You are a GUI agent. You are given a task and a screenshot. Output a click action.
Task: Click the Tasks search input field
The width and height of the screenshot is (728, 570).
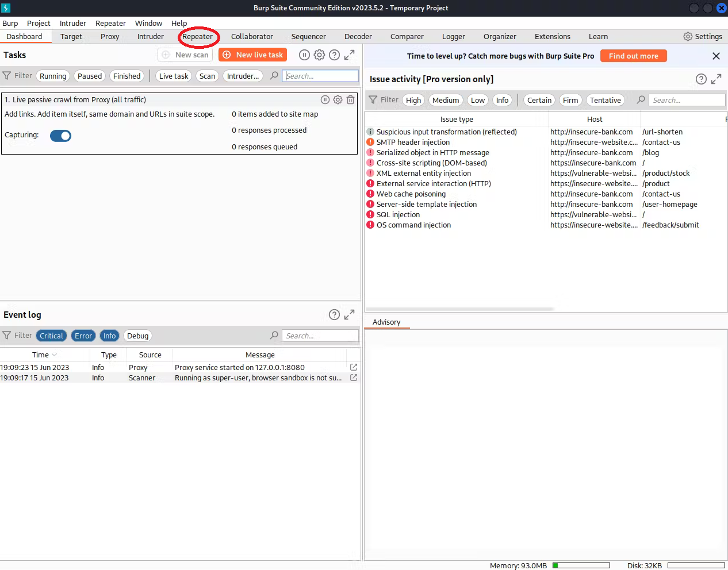click(x=320, y=76)
